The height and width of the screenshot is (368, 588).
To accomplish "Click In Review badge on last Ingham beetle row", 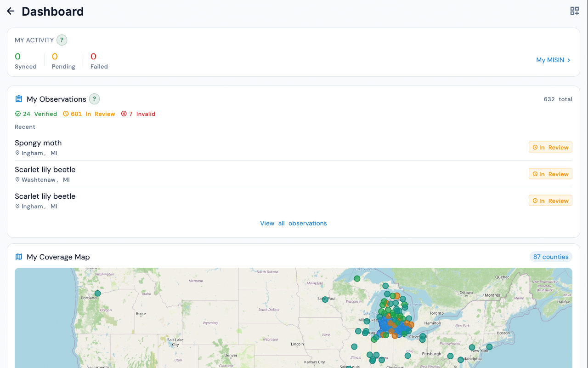I will (550, 201).
